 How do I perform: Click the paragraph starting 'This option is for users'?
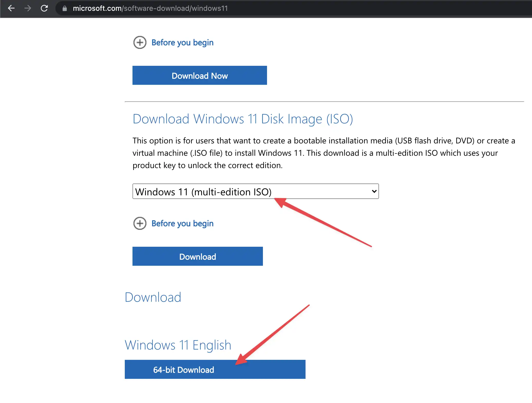point(324,153)
